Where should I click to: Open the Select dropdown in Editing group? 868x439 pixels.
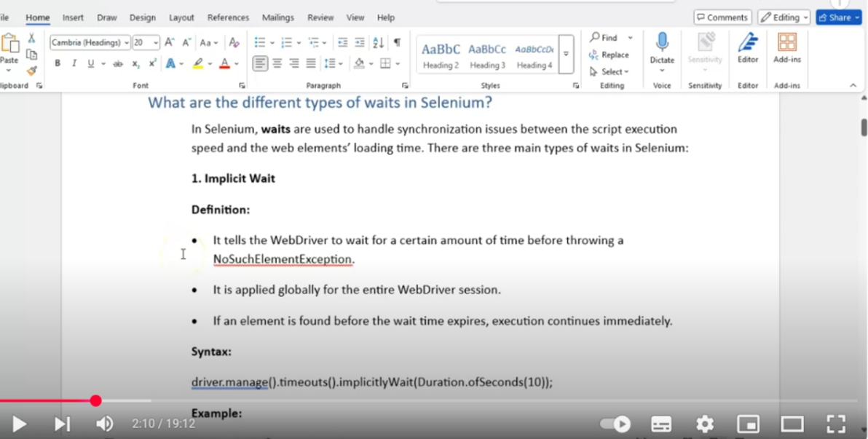click(609, 71)
